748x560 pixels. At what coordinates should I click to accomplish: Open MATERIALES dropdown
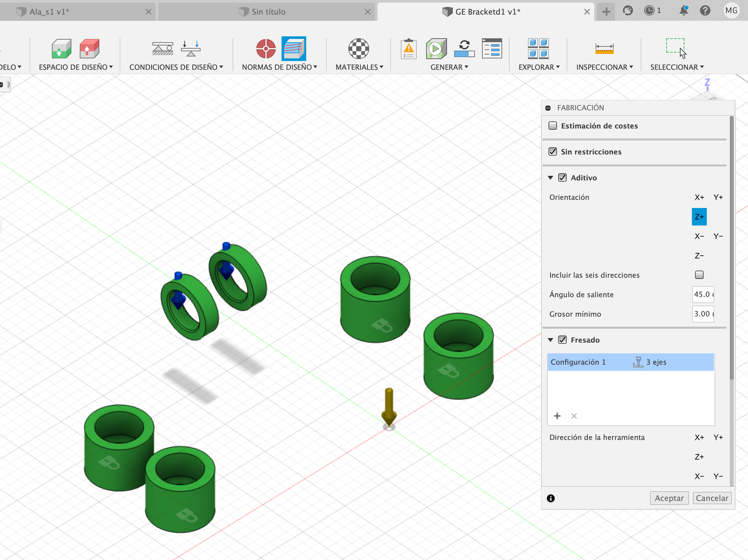(359, 67)
